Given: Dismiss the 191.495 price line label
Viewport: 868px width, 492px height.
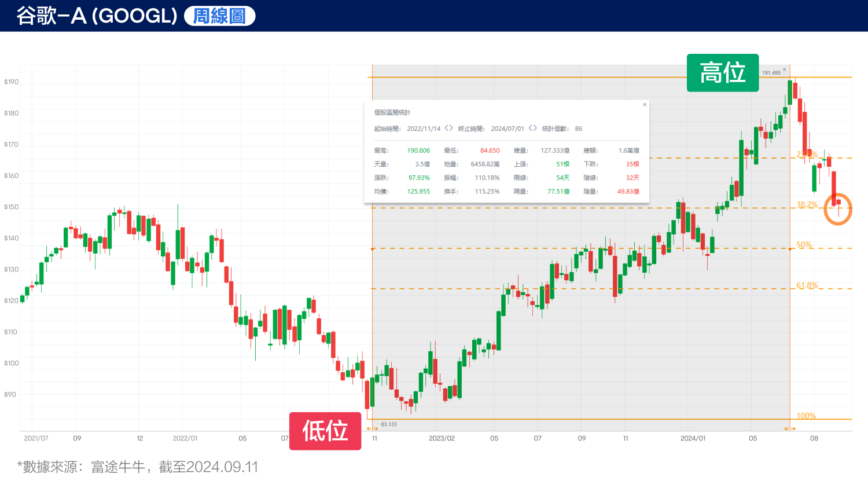Looking at the screenshot, I should pos(785,69).
